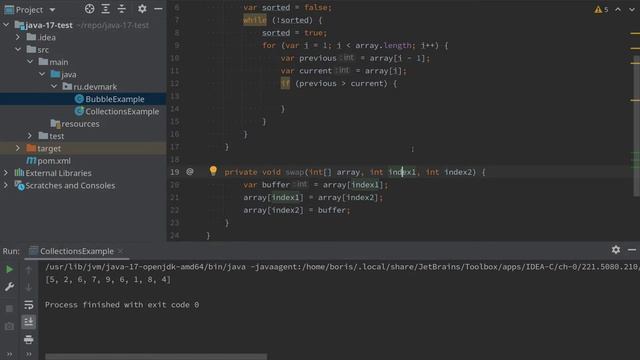This screenshot has height=360, width=640.
Task: Click down the stack trace arrow
Action: (29, 287)
